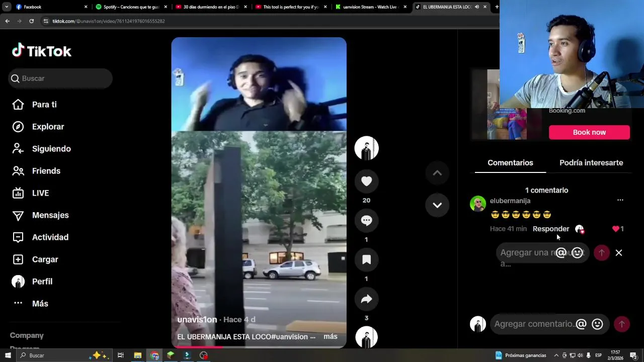Open the unavis1on username on the video
644x362 pixels.
click(x=197, y=320)
